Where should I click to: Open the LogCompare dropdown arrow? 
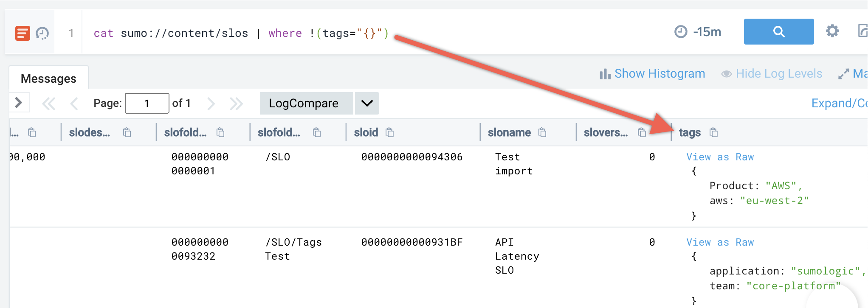coord(367,104)
